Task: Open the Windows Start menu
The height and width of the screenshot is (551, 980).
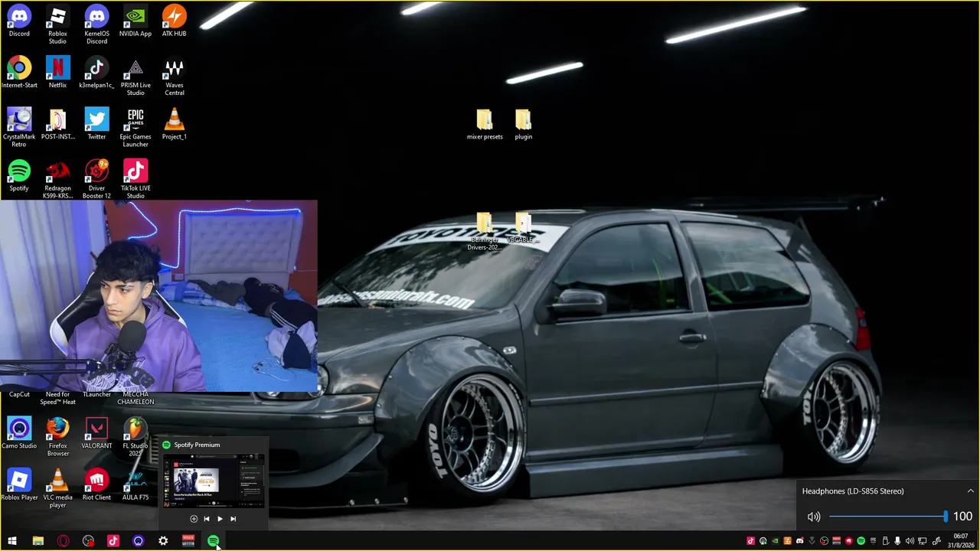Action: tap(12, 541)
